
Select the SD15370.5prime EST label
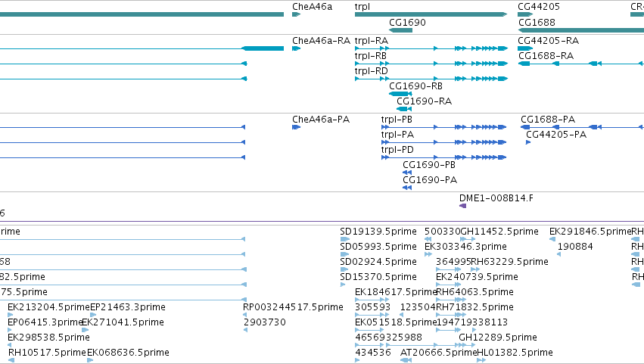378,277
